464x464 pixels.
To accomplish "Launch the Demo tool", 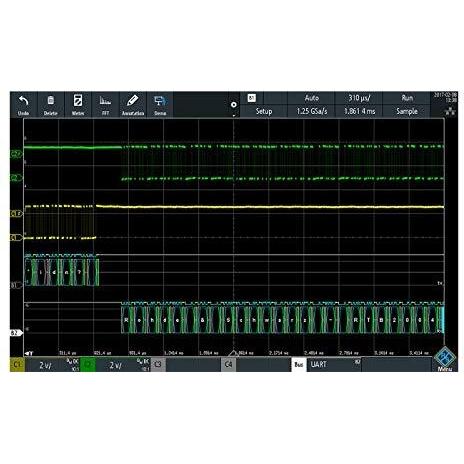I will (160, 105).
